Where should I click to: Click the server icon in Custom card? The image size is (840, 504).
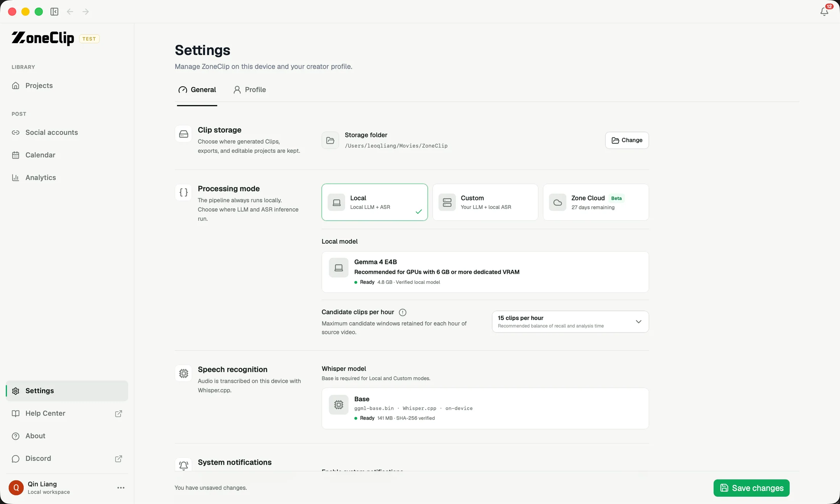[447, 202]
